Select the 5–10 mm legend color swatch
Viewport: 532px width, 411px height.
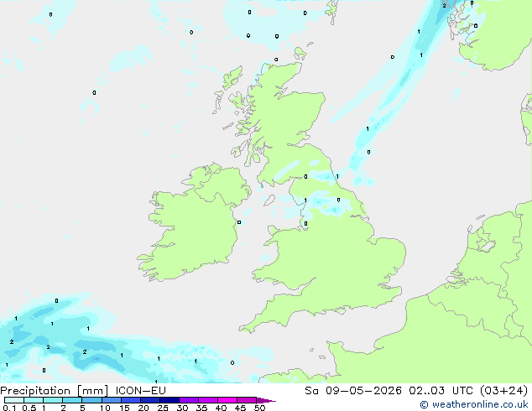pyautogui.click(x=91, y=400)
